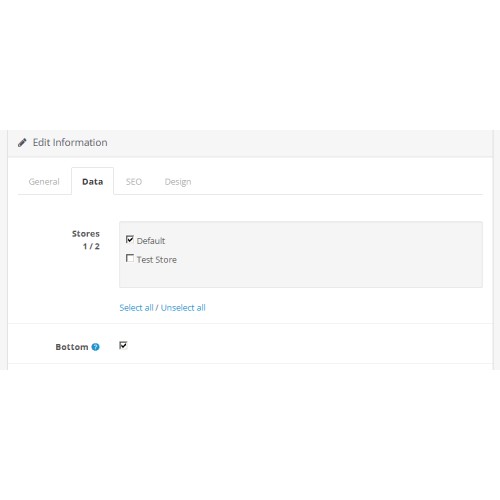Open the SEO tab
Image resolution: width=500 pixels, height=500 pixels.
pyautogui.click(x=134, y=182)
